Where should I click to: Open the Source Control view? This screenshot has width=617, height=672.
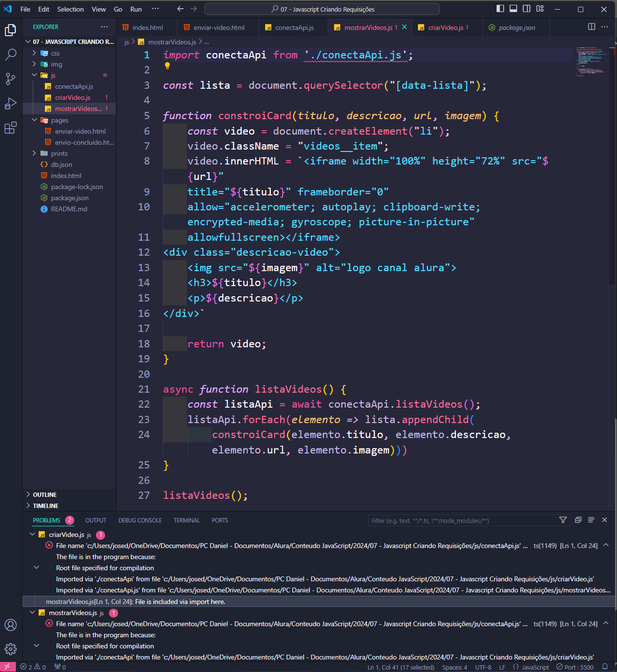point(11,79)
